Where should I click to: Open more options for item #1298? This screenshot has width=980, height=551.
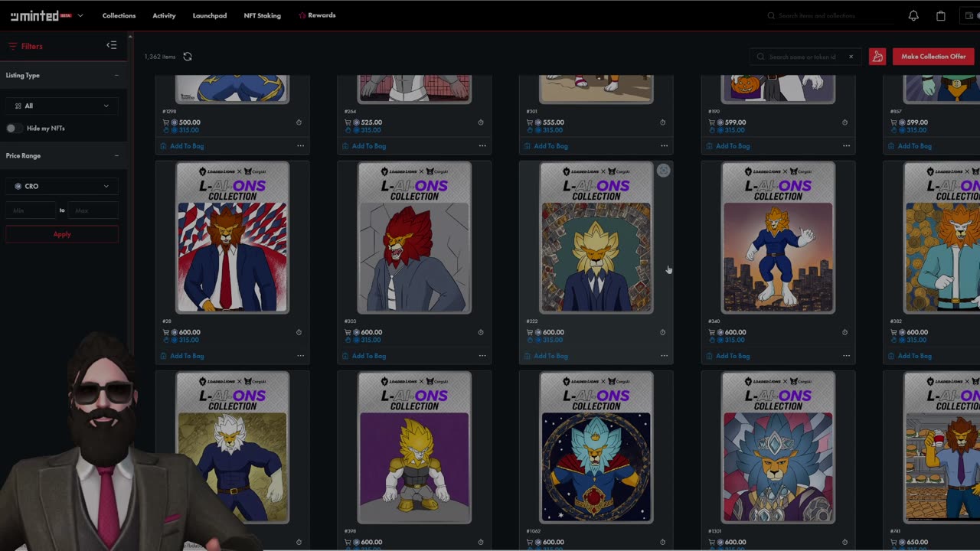point(300,146)
